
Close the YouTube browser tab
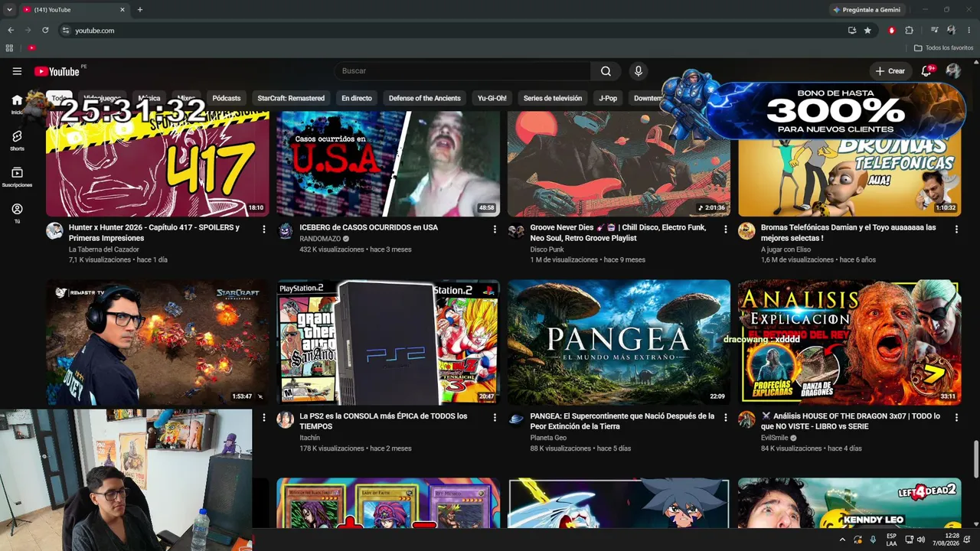(122, 10)
